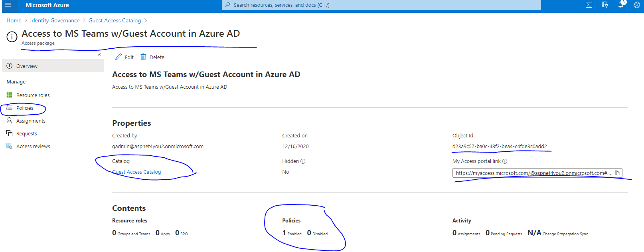This screenshot has width=644, height=252.
Task: Go to the Identity Governance breadcrumb
Action: click(x=55, y=20)
